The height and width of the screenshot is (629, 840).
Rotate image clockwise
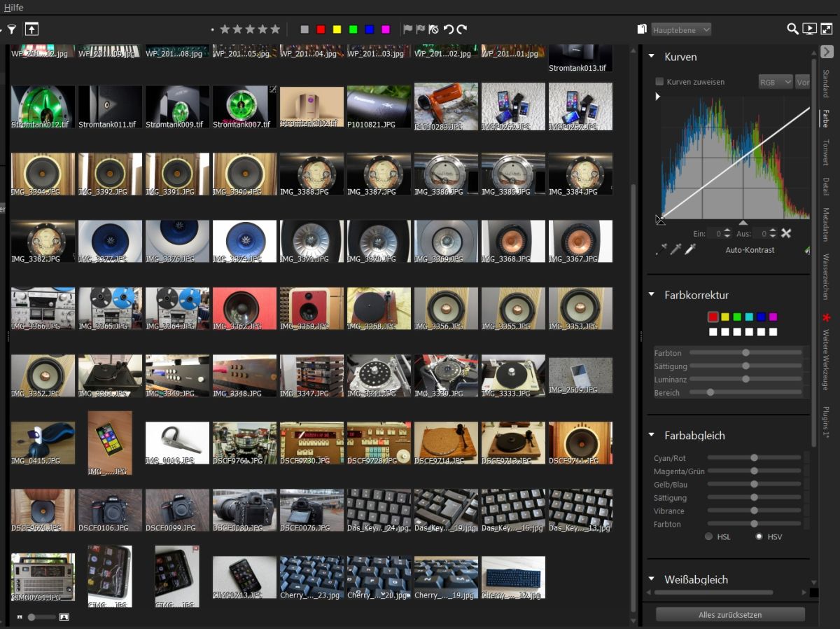pos(462,29)
